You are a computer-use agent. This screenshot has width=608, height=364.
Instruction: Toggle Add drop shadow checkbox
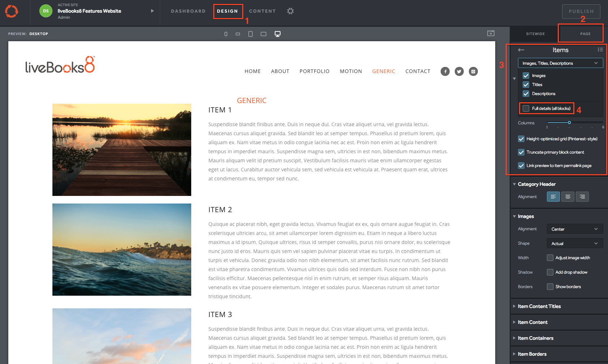tap(550, 272)
